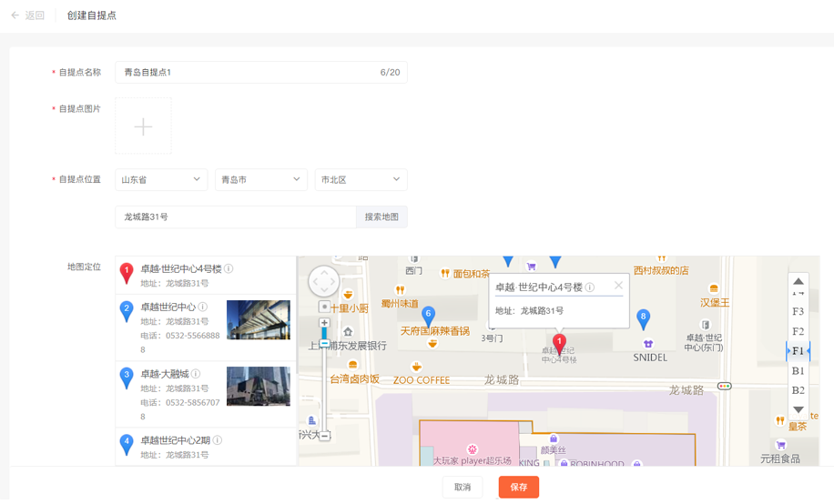
Task: Click 台湾卤肉饭 label on map
Action: click(x=354, y=379)
